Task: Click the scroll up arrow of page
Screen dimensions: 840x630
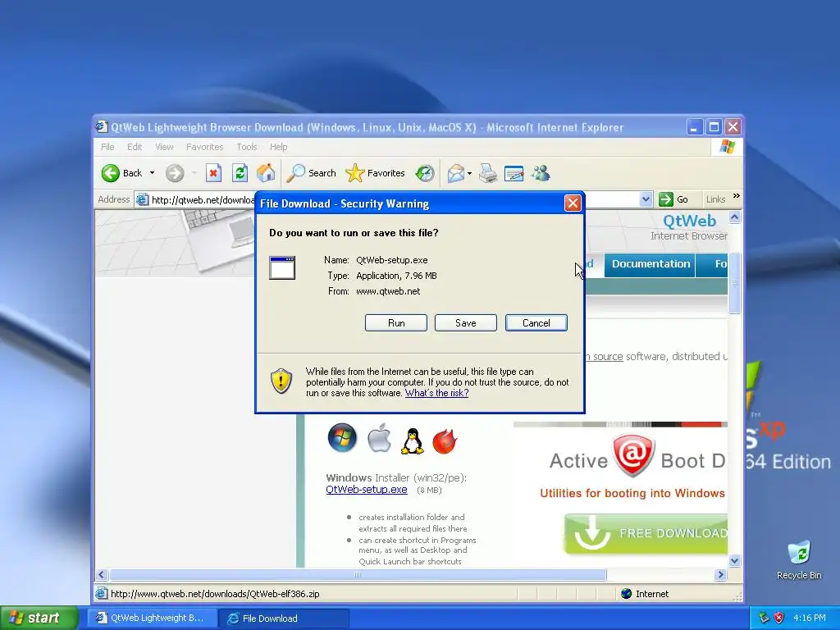Action: pyautogui.click(x=734, y=217)
